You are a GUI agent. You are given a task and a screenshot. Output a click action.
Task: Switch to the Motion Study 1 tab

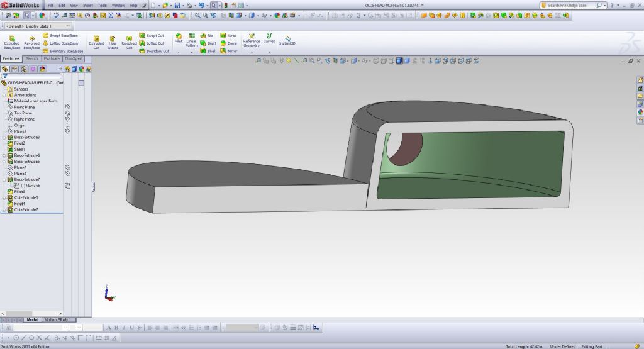(x=57, y=319)
